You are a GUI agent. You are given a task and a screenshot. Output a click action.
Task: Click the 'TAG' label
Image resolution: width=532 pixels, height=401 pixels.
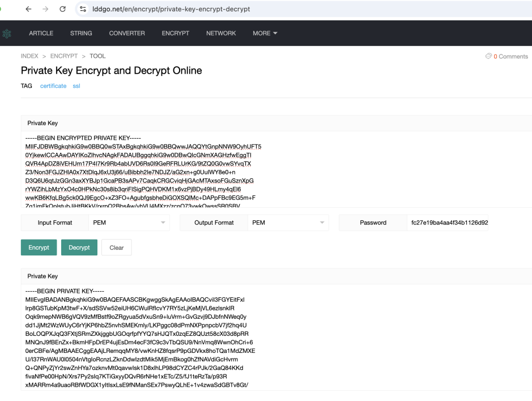point(27,86)
